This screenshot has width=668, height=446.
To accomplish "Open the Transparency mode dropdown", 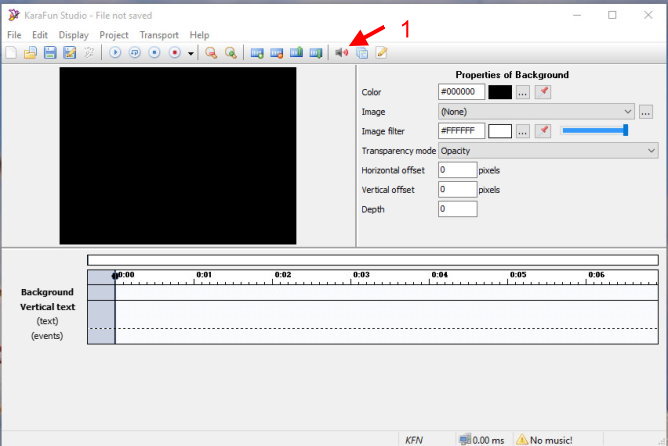I will [x=651, y=151].
